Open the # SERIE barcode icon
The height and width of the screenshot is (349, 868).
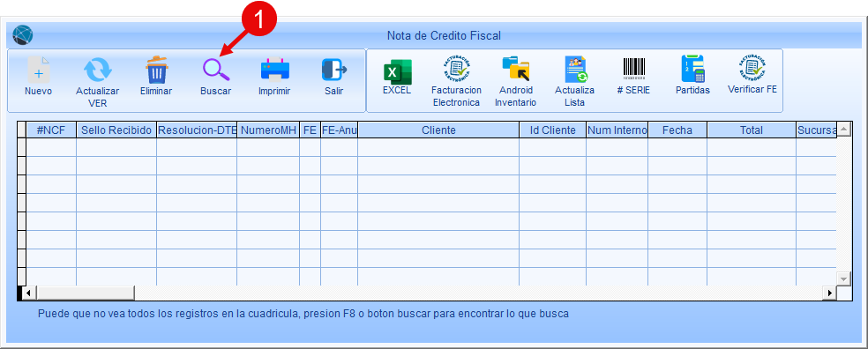click(x=634, y=69)
